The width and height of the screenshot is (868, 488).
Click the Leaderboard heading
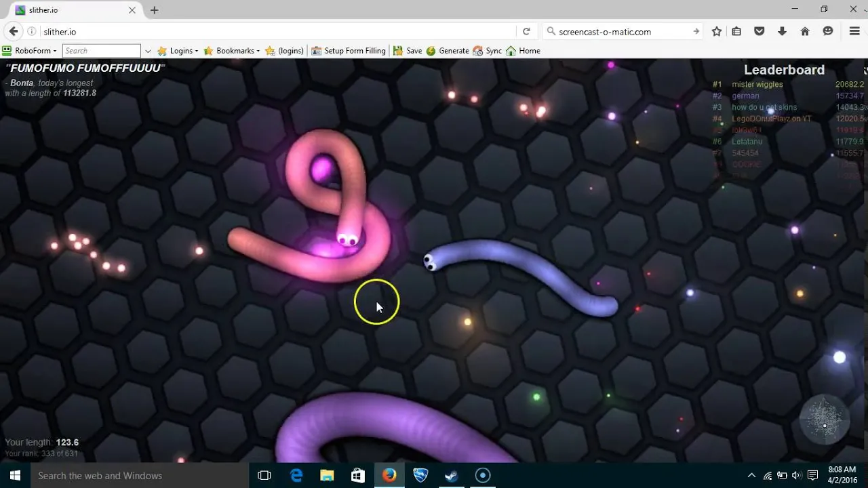pyautogui.click(x=784, y=70)
